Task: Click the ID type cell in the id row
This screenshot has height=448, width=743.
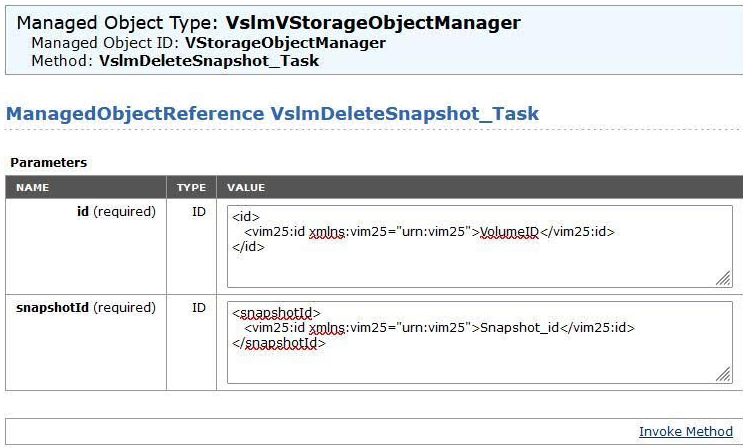Action: 198,212
